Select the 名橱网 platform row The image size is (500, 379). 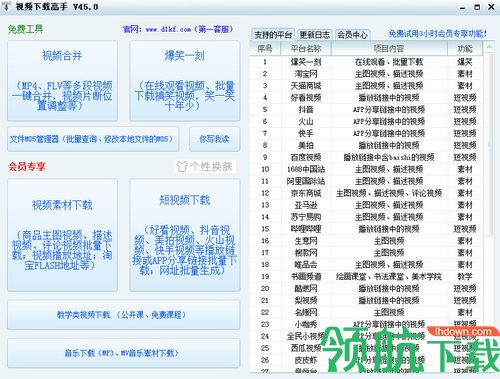click(x=366, y=312)
